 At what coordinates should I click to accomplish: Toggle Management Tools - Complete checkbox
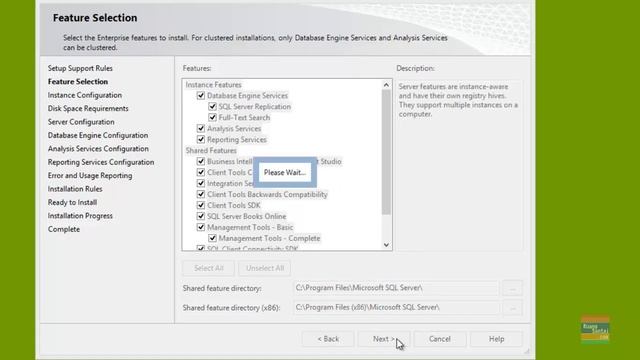click(212, 238)
